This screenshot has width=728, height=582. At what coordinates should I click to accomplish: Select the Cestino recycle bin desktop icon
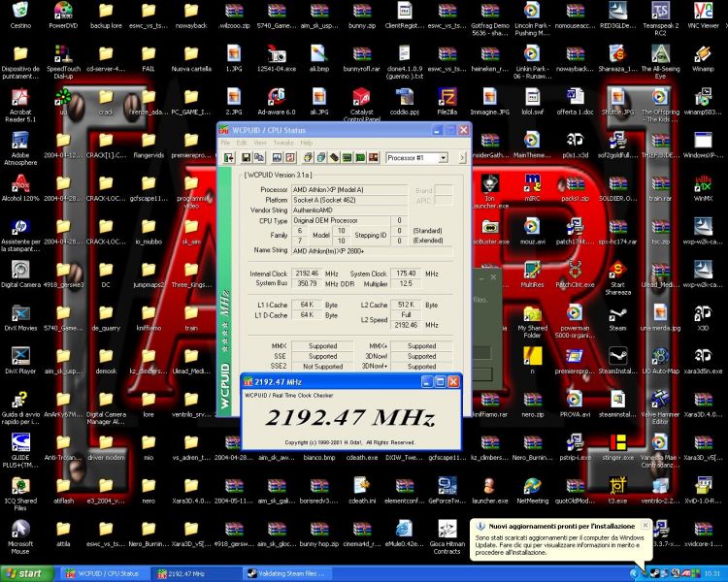(x=20, y=15)
